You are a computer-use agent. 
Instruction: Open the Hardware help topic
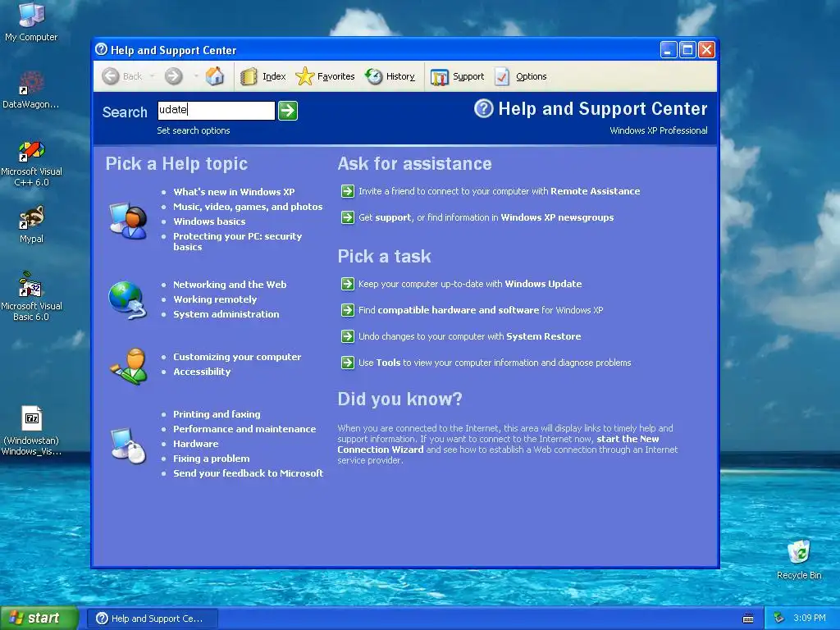(x=195, y=444)
